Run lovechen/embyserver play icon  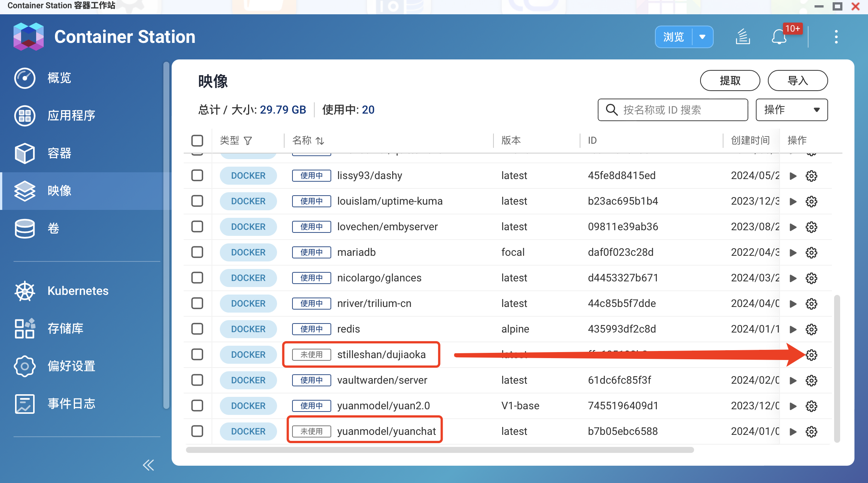[x=793, y=227]
